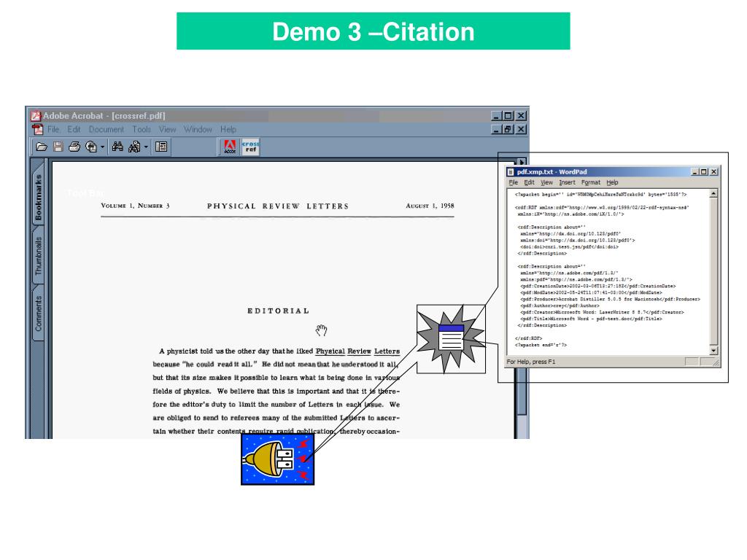747x560 pixels.
Task: Minimize the Adobe Acrobat window
Action: point(496,116)
